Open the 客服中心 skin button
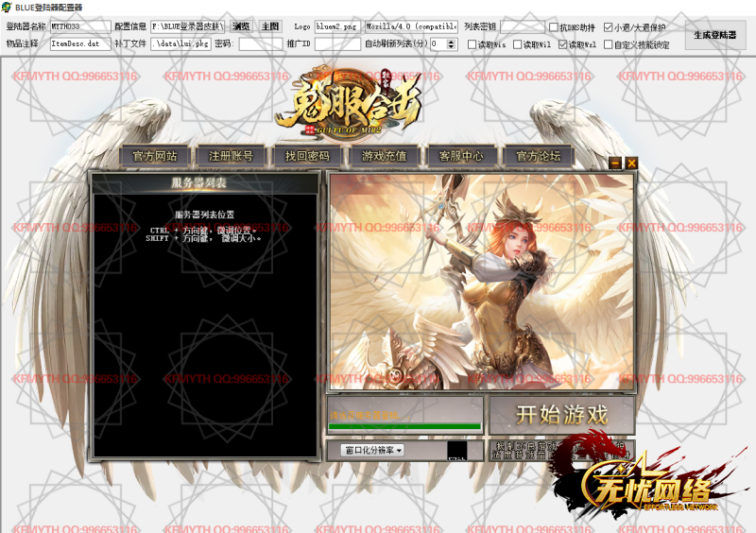 tap(461, 156)
